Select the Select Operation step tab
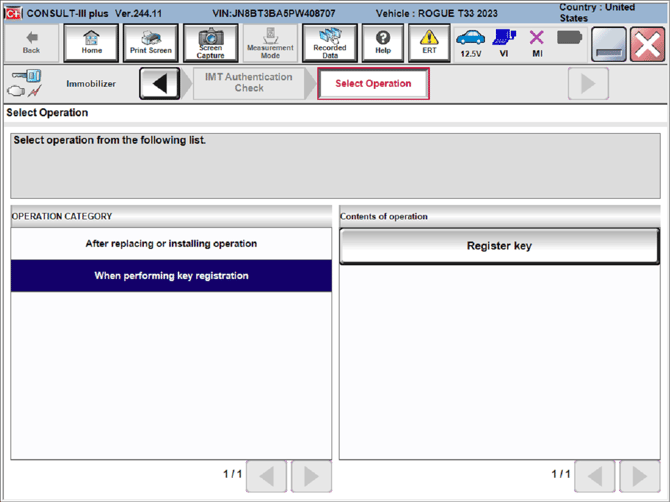The width and height of the screenshot is (670, 502). point(373,83)
